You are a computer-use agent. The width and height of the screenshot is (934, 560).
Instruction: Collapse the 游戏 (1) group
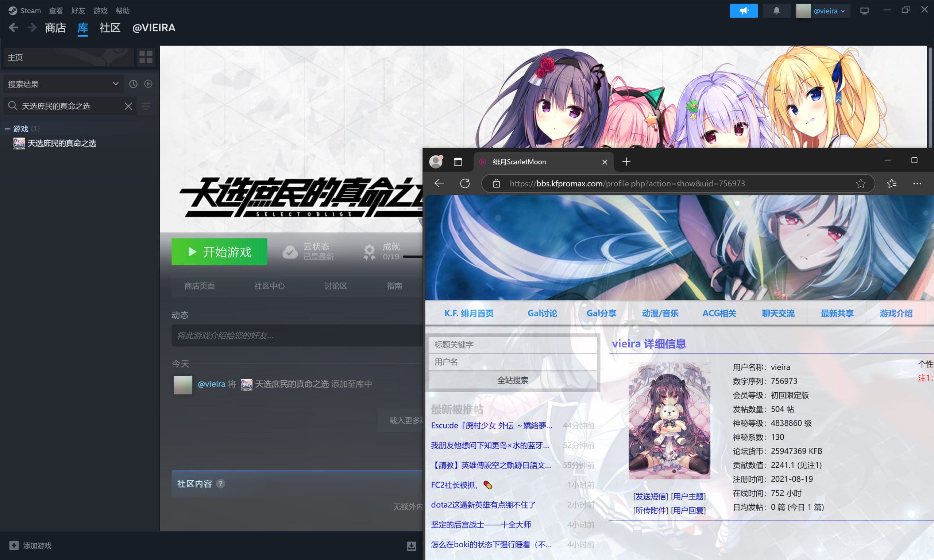pyautogui.click(x=7, y=128)
